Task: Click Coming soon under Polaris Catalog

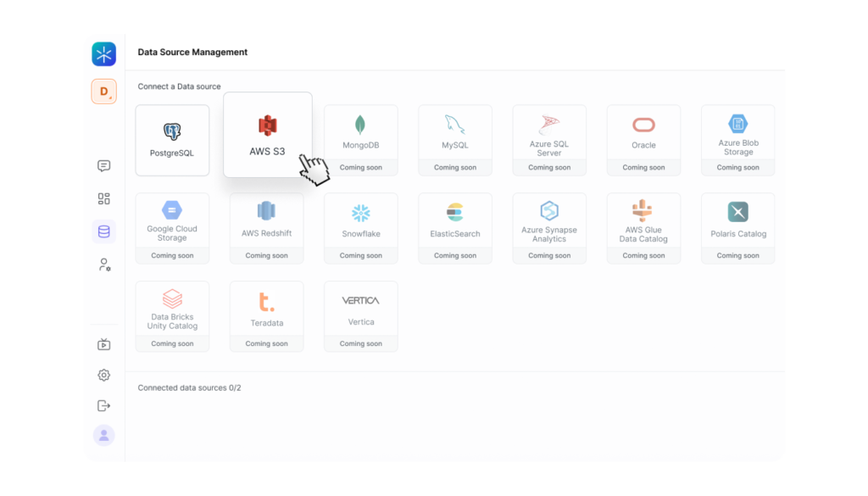Action: (738, 255)
